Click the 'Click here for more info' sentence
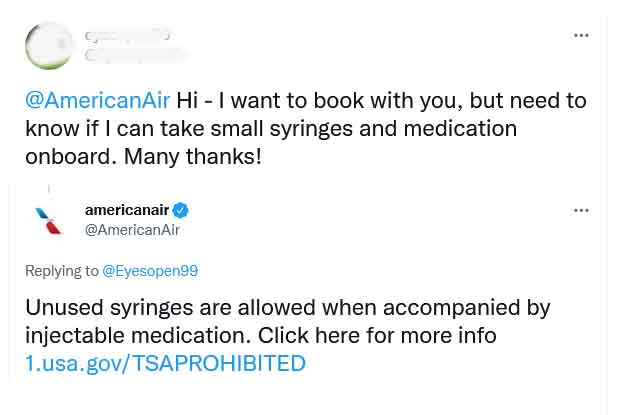Image resolution: width=620 pixels, height=415 pixels. click(x=377, y=336)
